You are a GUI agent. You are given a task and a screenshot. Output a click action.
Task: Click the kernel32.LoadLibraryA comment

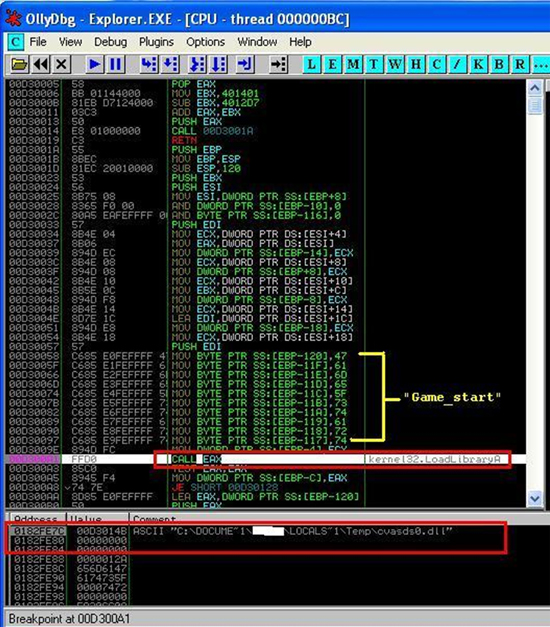pyautogui.click(x=434, y=459)
